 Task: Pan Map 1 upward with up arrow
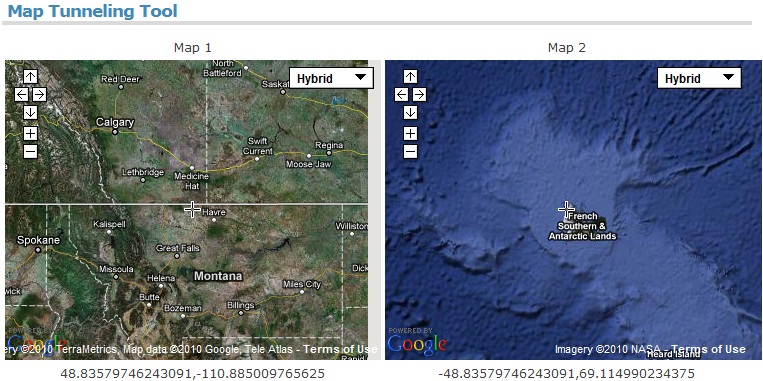pyautogui.click(x=30, y=76)
